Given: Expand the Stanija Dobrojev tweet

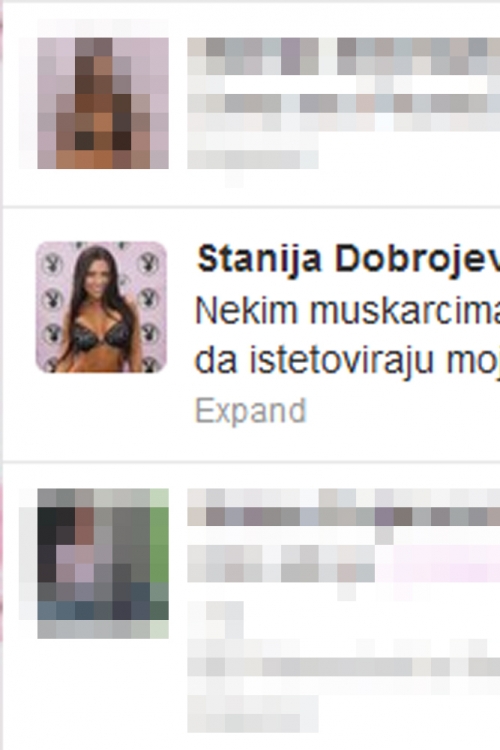Looking at the screenshot, I should (x=250, y=411).
